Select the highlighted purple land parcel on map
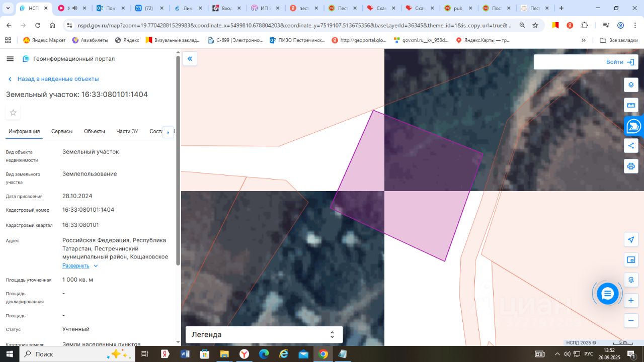The height and width of the screenshot is (362, 644). tap(407, 185)
